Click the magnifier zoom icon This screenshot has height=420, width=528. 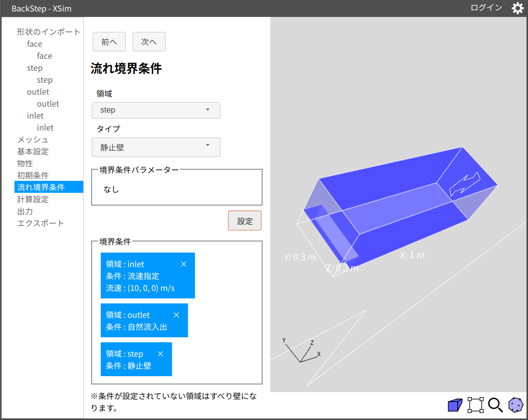point(495,405)
